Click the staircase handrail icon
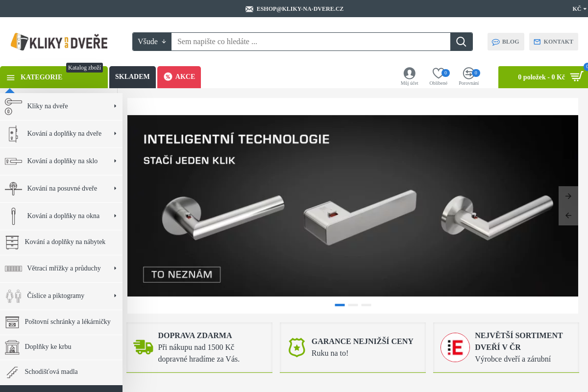Screen dimensions: 588x392 coord(12,372)
